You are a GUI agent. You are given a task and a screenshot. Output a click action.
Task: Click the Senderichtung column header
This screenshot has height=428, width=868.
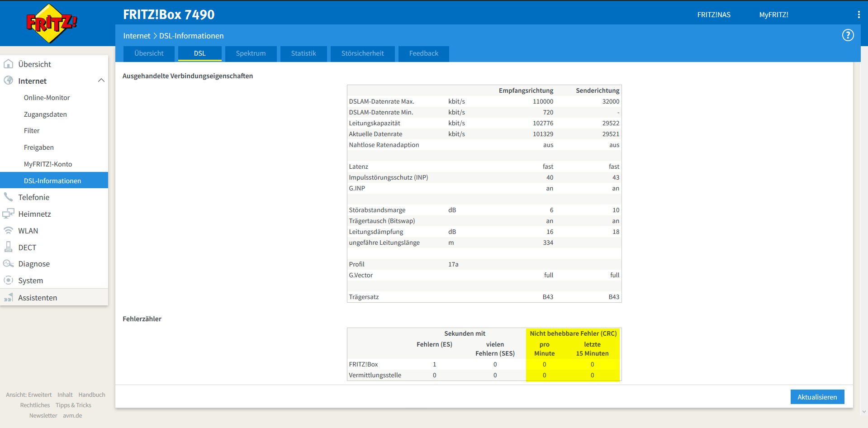[x=598, y=90]
